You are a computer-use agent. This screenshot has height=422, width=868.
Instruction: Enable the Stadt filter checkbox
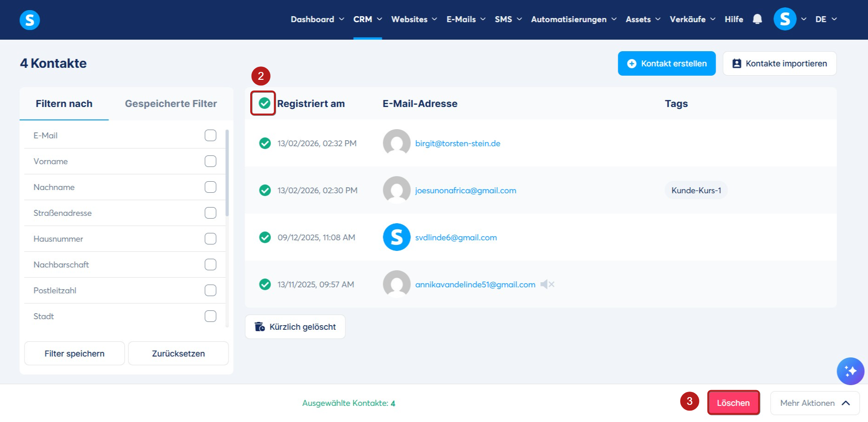pyautogui.click(x=211, y=316)
